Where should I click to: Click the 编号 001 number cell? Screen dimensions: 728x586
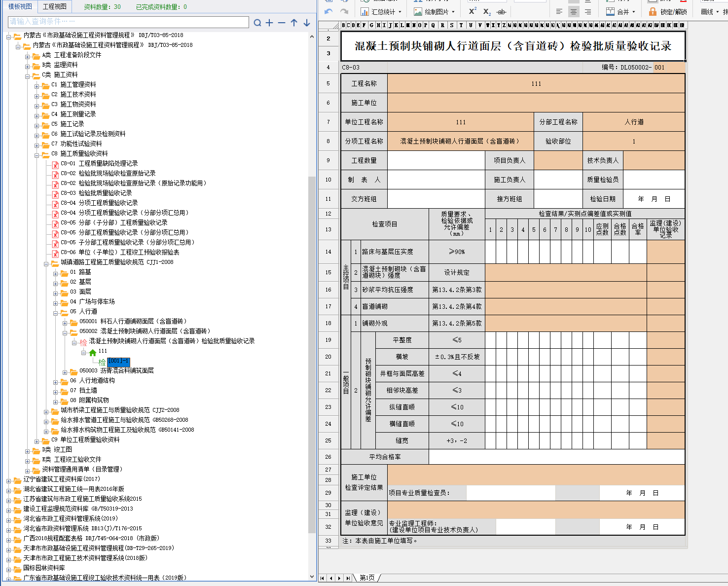(669, 67)
